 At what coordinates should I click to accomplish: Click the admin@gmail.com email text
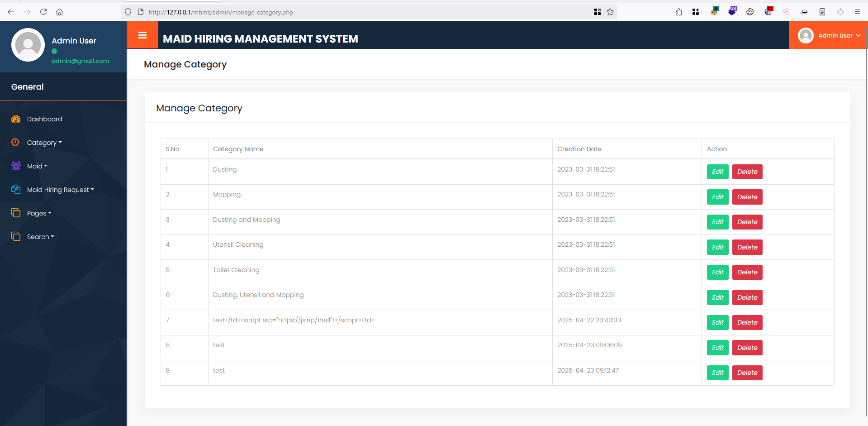(x=80, y=61)
